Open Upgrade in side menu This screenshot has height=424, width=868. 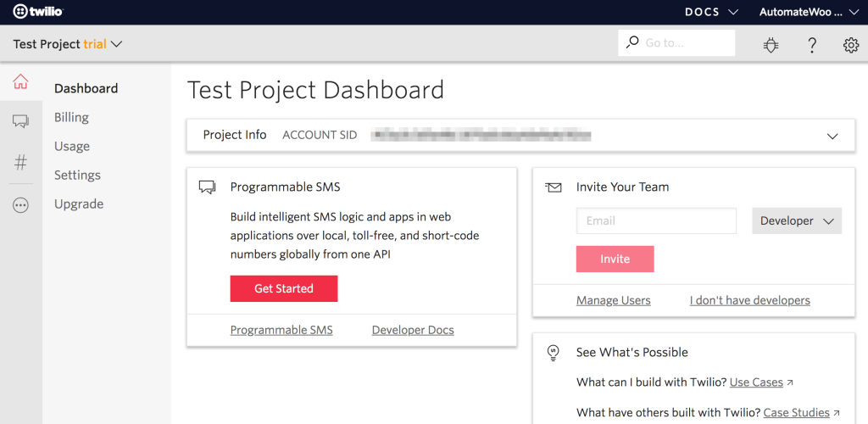[79, 204]
